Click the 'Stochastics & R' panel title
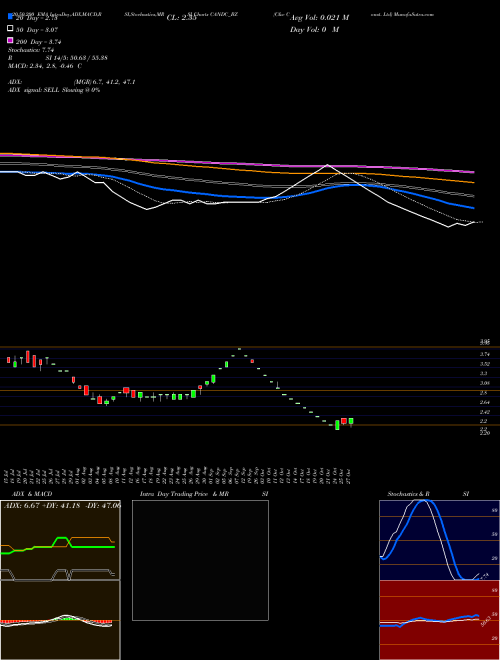The height and width of the screenshot is (660, 500). click(x=409, y=494)
